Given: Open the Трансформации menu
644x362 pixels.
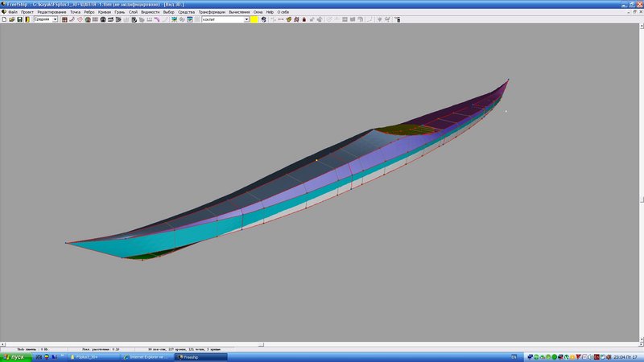Looking at the screenshot, I should coord(212,12).
